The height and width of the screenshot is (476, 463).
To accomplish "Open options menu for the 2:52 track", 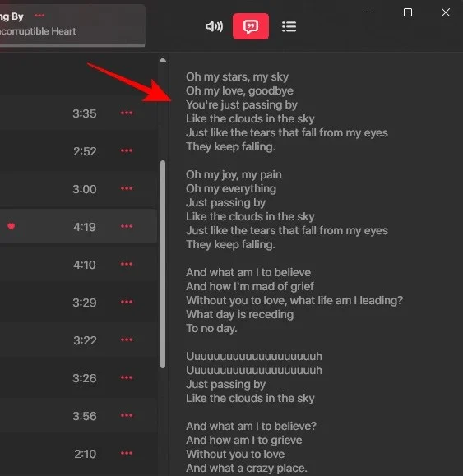I will click(x=127, y=150).
